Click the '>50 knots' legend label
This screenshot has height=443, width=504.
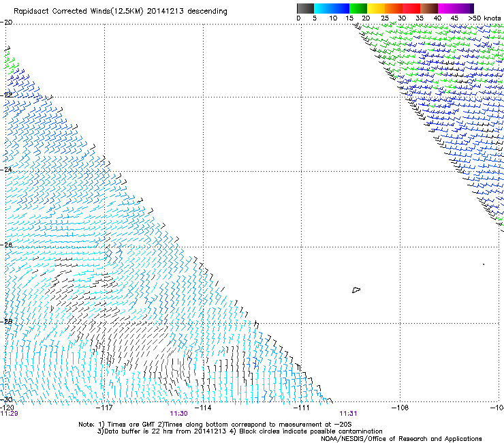click(x=484, y=18)
